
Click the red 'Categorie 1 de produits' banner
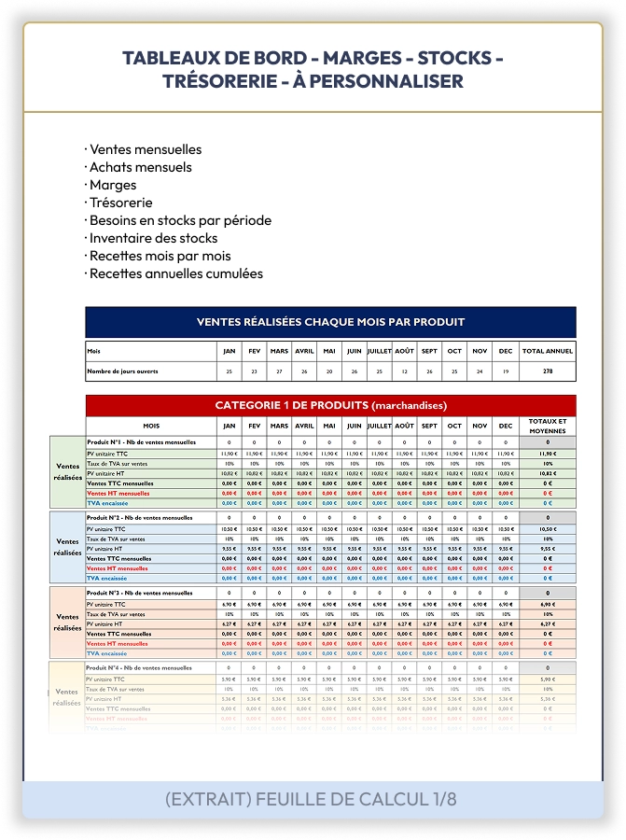(x=330, y=405)
